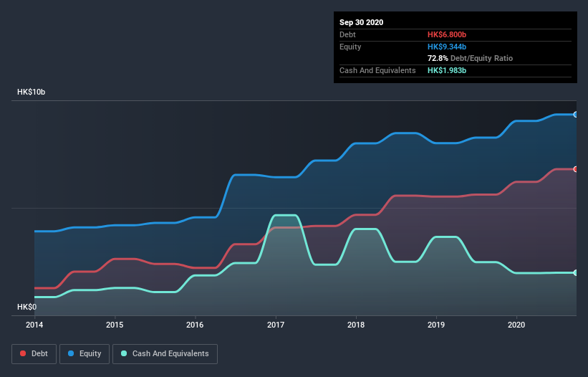
Task: Toggle the Debt legend button
Action: [34, 354]
